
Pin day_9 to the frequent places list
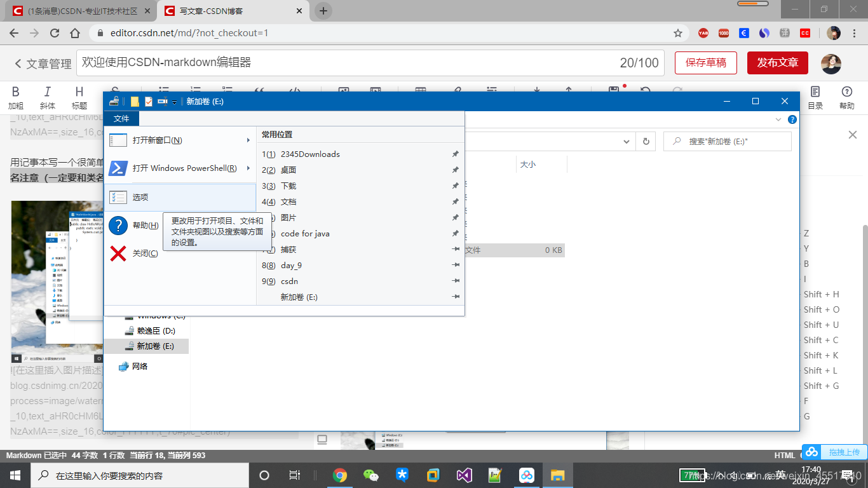click(455, 265)
